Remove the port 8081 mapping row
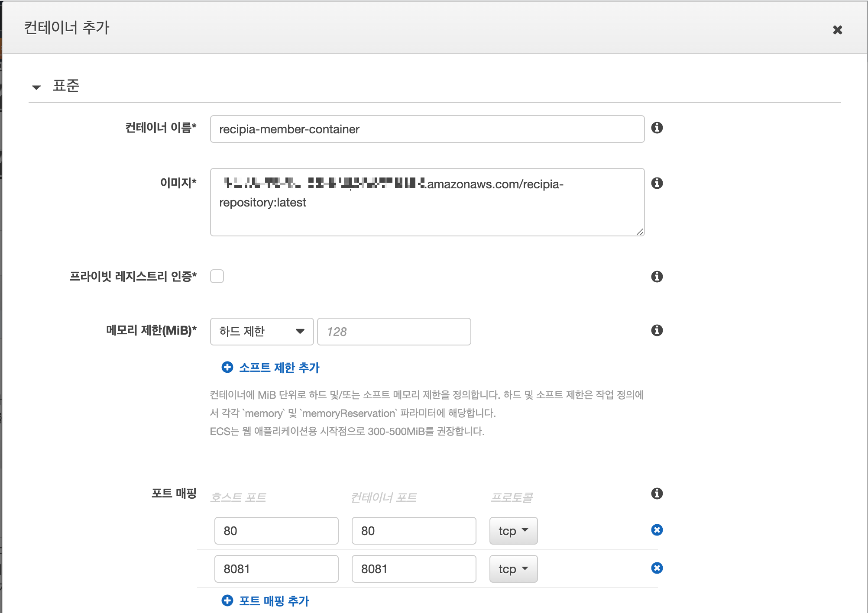The width and height of the screenshot is (868, 613). (x=657, y=568)
